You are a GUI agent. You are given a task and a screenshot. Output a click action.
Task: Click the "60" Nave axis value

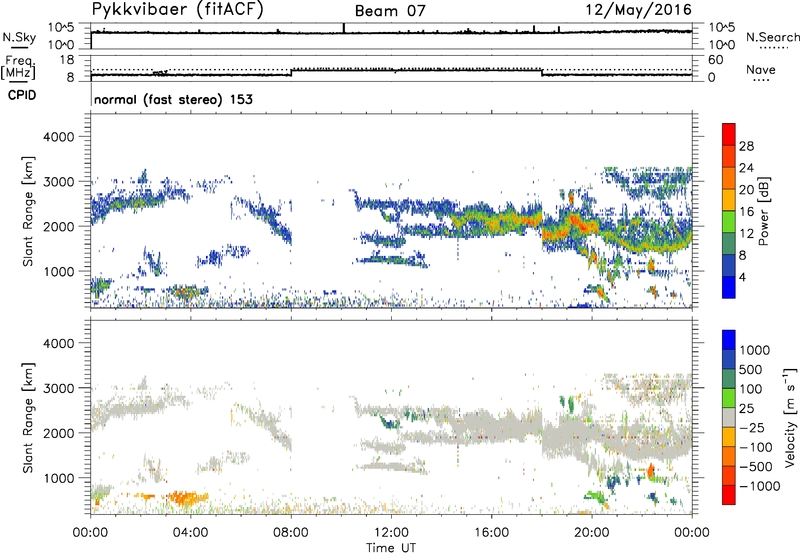[715, 60]
